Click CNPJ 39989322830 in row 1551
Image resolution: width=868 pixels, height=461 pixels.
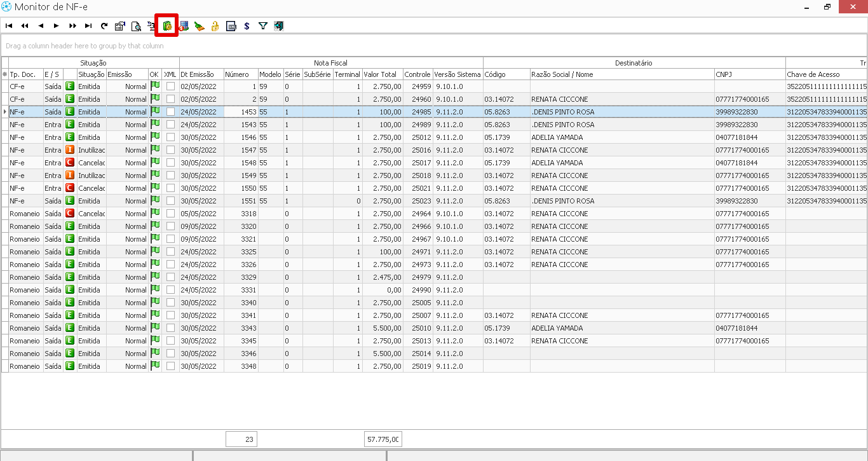click(x=750, y=201)
